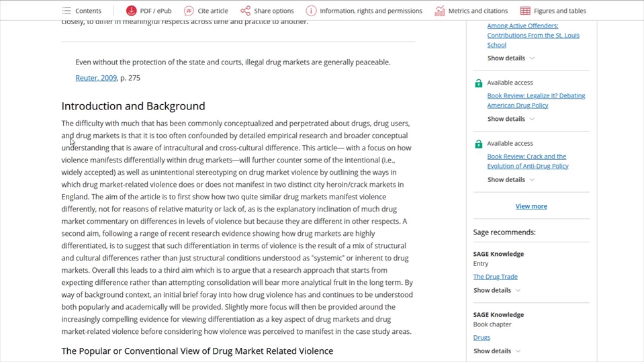Expand Show details under Drugs book chapter

tap(496, 351)
